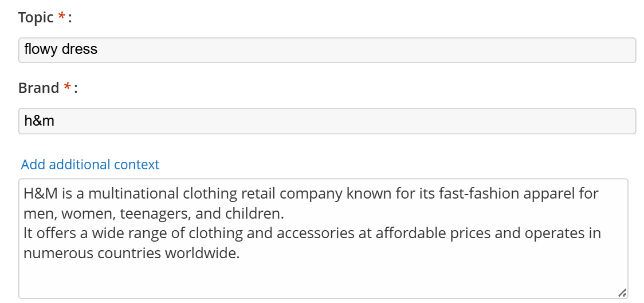Click the Topic text input field
Viewport: 644px width, 303px height.
(327, 50)
